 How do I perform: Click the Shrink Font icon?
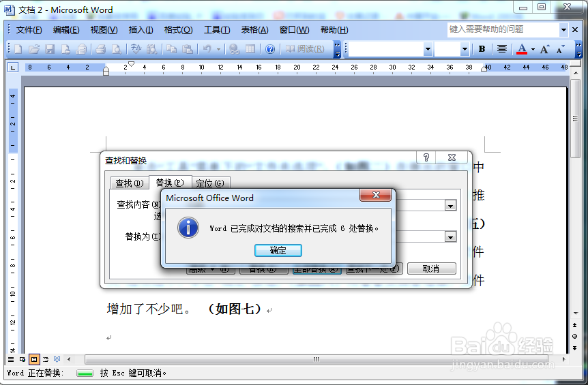tap(560, 49)
